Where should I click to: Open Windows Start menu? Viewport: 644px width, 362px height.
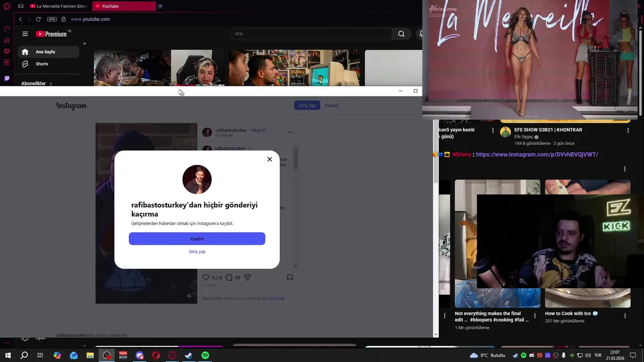tap(8, 355)
